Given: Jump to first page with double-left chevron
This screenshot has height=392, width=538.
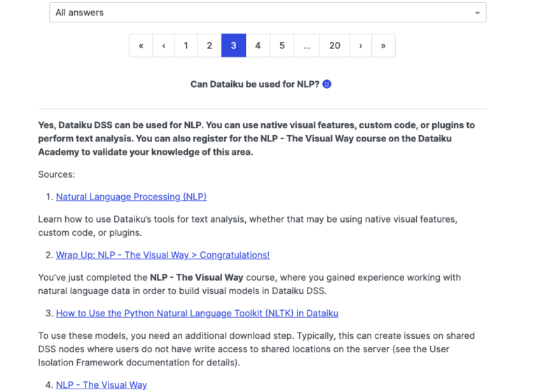Looking at the screenshot, I should click(x=141, y=45).
